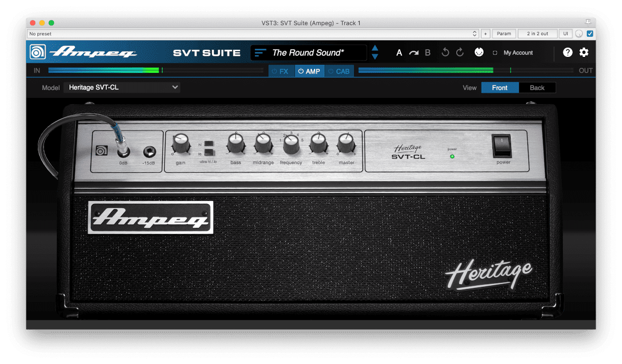Copy A settings to B with arrow
Viewport: 622px width, 364px height.
pos(414,53)
